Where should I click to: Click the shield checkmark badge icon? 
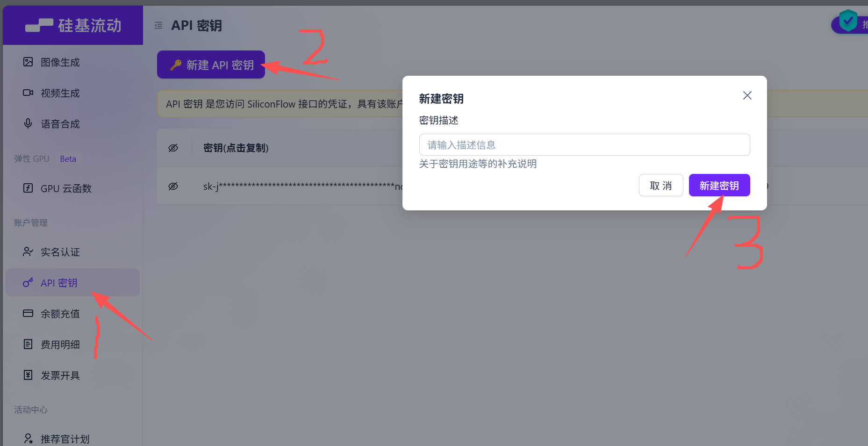tap(848, 21)
